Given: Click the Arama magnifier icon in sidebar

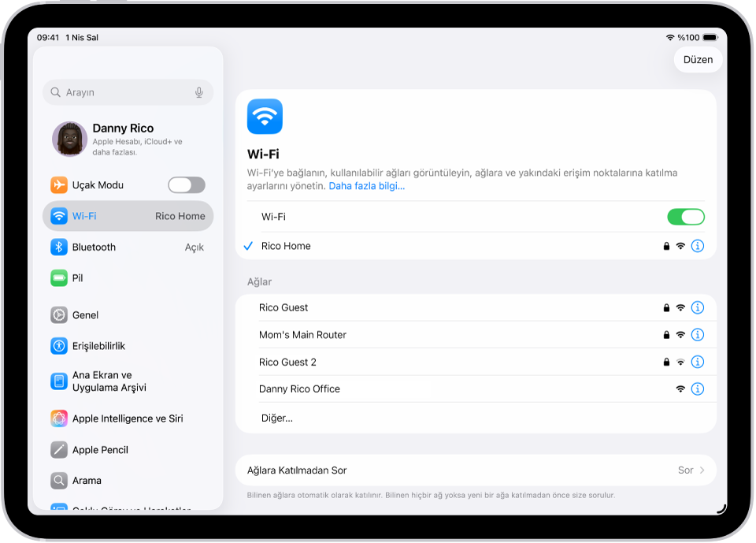Looking at the screenshot, I should (59, 481).
